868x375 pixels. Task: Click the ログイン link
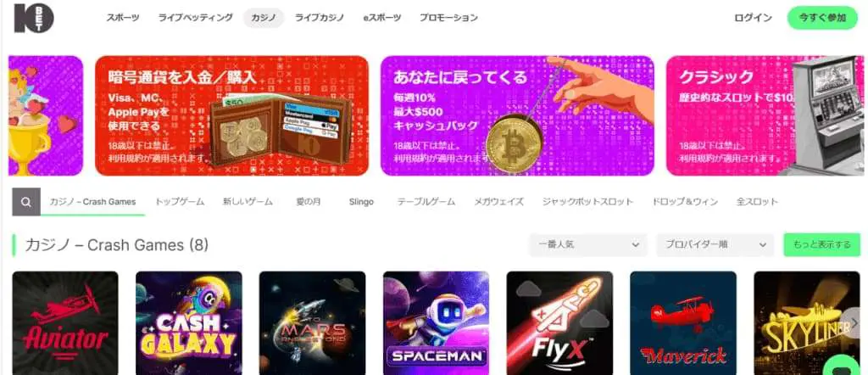pos(753,18)
